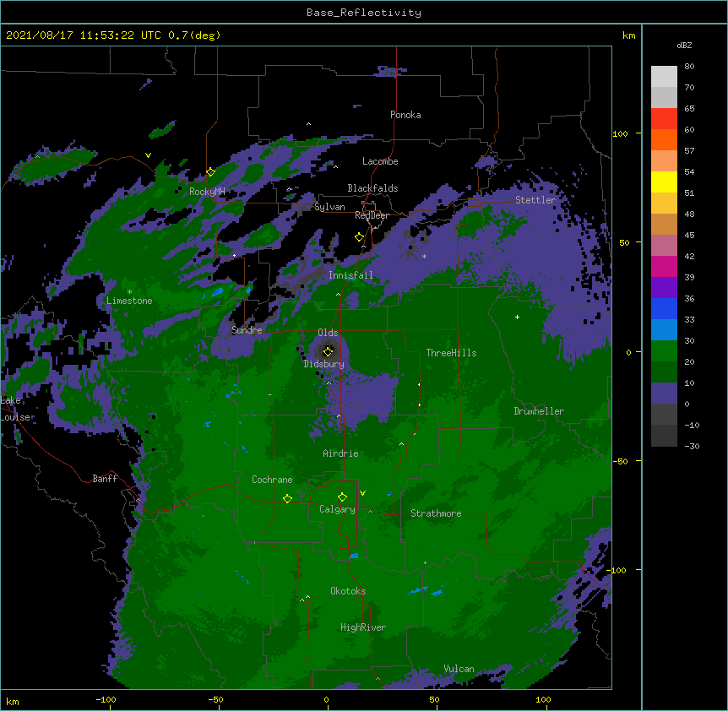This screenshot has width=728, height=711.
Task: Click the Sundre label
Action: [247, 330]
